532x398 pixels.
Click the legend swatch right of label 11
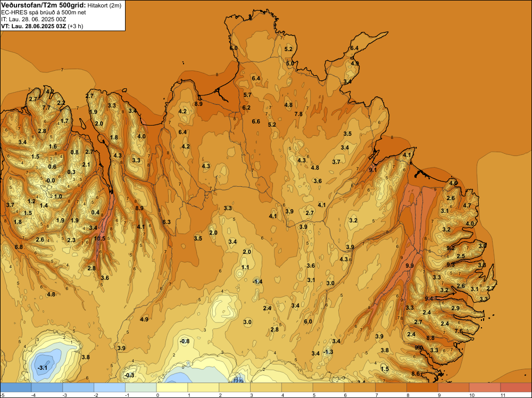pos(516,387)
